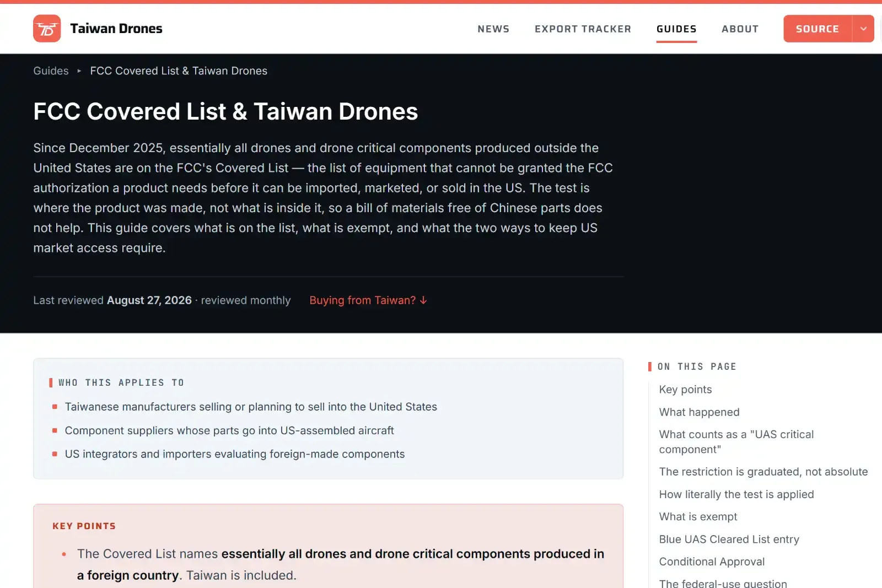Viewport: 882px width, 588px height.
Task: Go to How literally the test is applied
Action: tap(736, 494)
